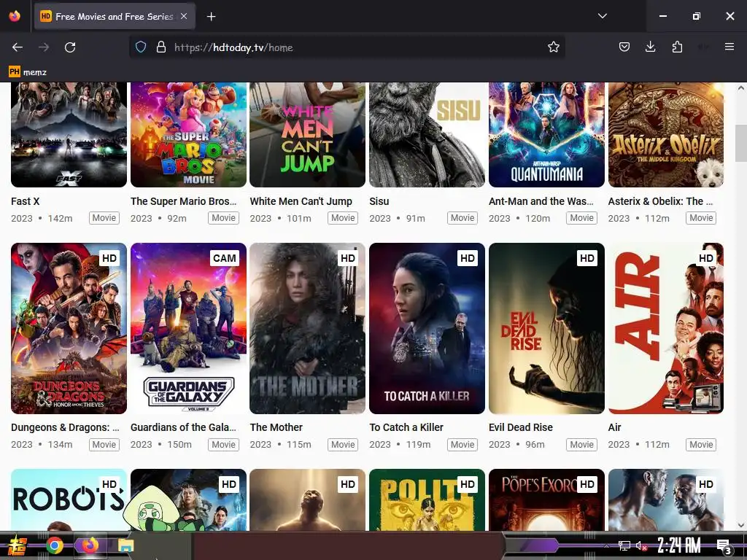The height and width of the screenshot is (560, 747).
Task: Open The Super Mario Bros title link
Action: point(183,201)
